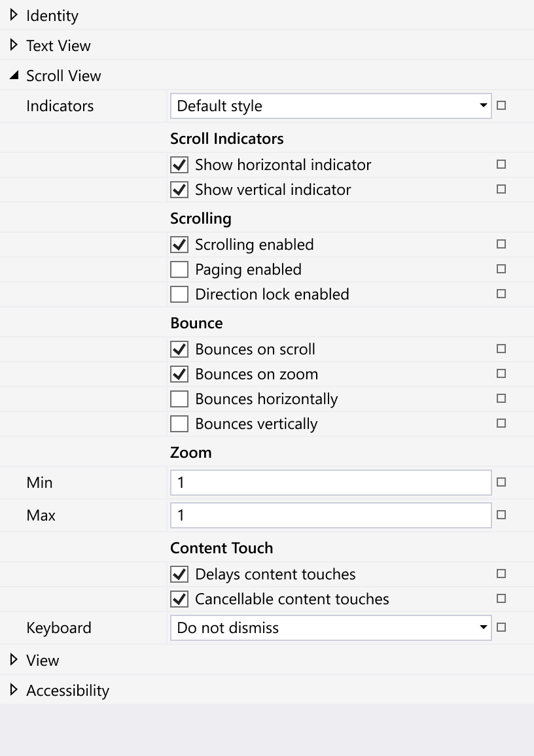The width and height of the screenshot is (534, 756).
Task: Open the Keyboard dismiss mode dropdown
Action: [330, 627]
